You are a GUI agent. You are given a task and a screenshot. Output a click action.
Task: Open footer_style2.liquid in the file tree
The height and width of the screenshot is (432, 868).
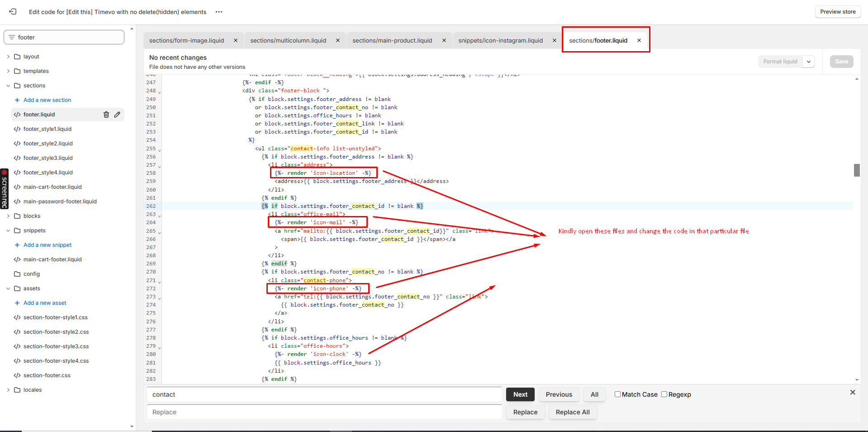[48, 144]
